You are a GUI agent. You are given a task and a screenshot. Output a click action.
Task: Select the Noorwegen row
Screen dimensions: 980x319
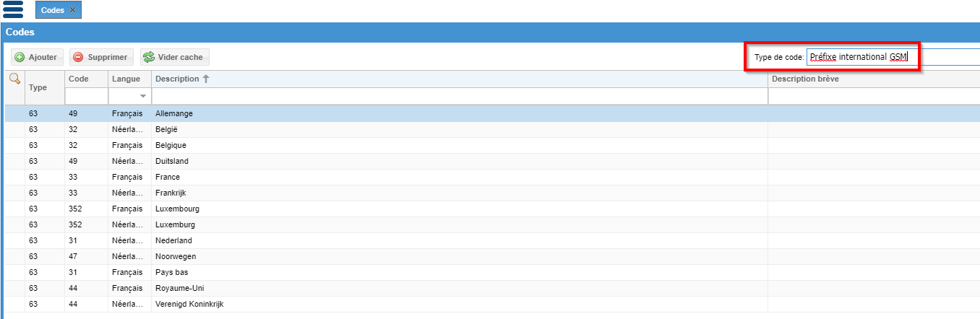pos(492,256)
